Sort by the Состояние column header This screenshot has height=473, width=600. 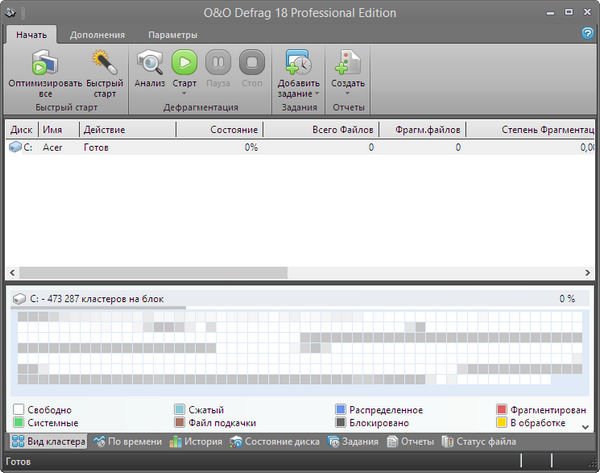coord(218,130)
